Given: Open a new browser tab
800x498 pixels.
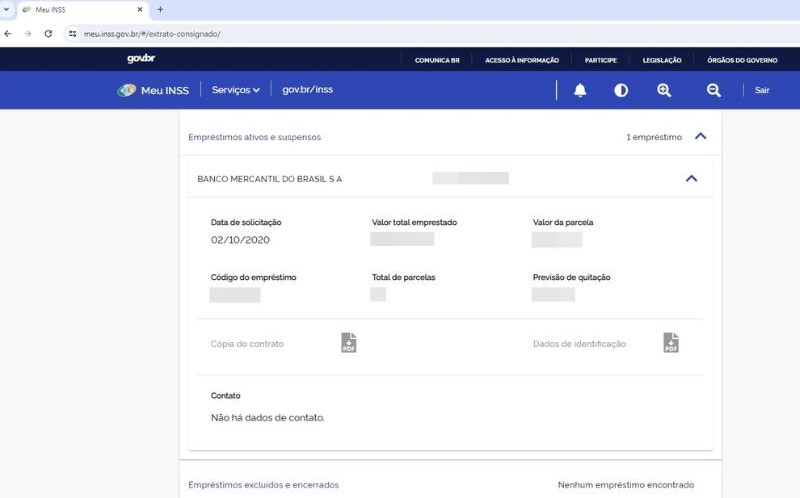Looking at the screenshot, I should tap(160, 9).
